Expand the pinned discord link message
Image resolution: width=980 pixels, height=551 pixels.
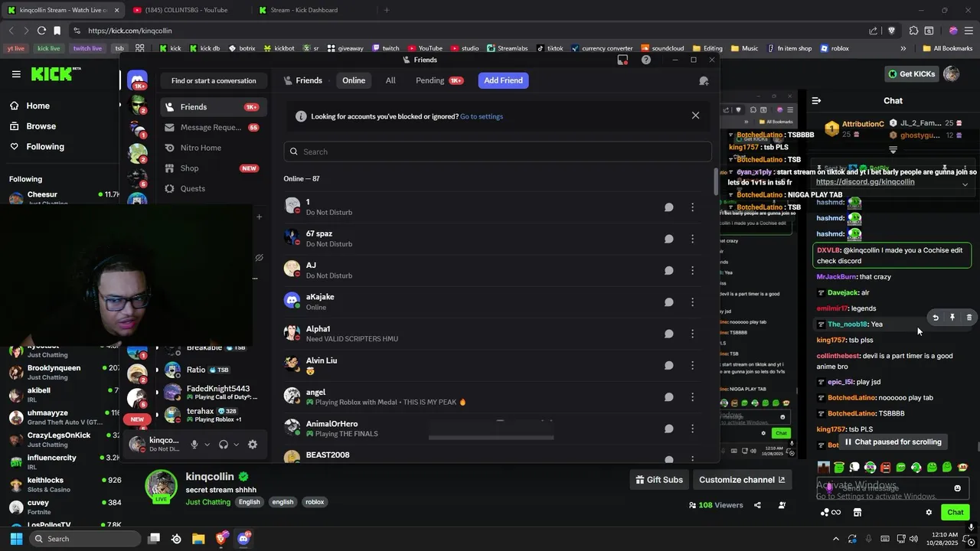click(x=965, y=184)
